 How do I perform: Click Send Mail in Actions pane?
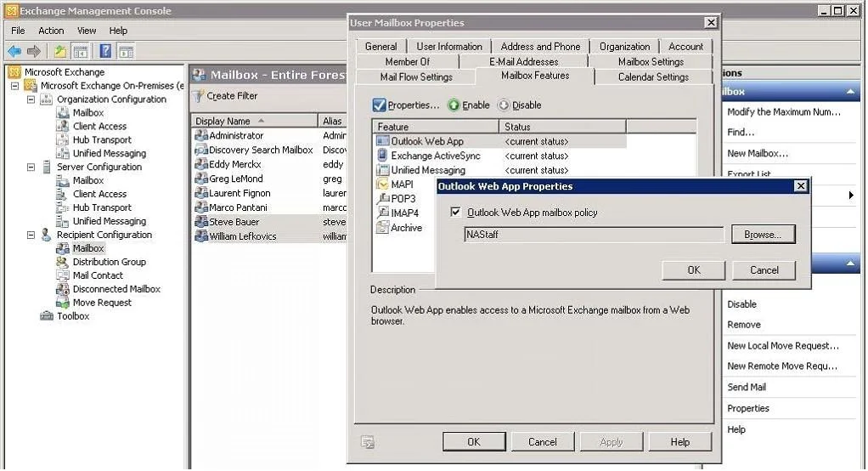(747, 387)
